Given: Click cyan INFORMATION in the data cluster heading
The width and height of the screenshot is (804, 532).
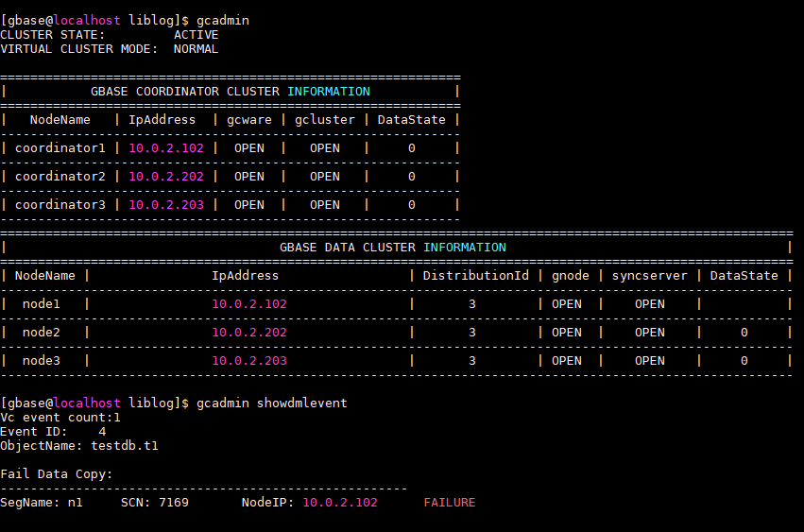Looking at the screenshot, I should tap(465, 248).
